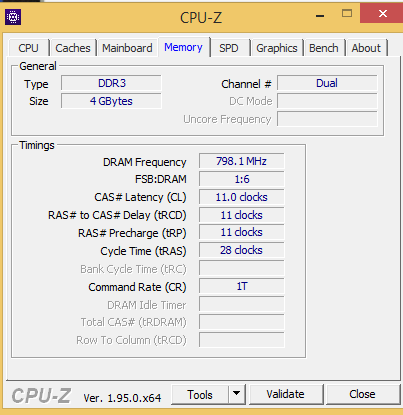The width and height of the screenshot is (403, 415).
Task: Switch to the Graphics tab
Action: pyautogui.click(x=277, y=48)
